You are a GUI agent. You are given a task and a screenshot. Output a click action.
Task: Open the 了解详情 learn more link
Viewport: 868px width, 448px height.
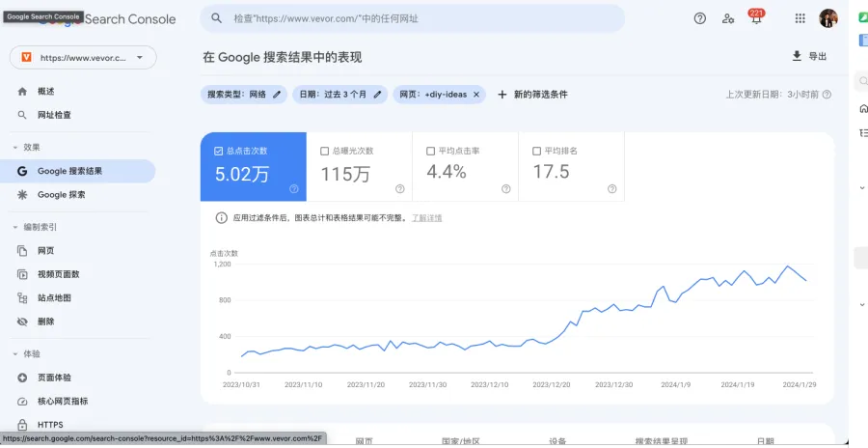click(427, 218)
